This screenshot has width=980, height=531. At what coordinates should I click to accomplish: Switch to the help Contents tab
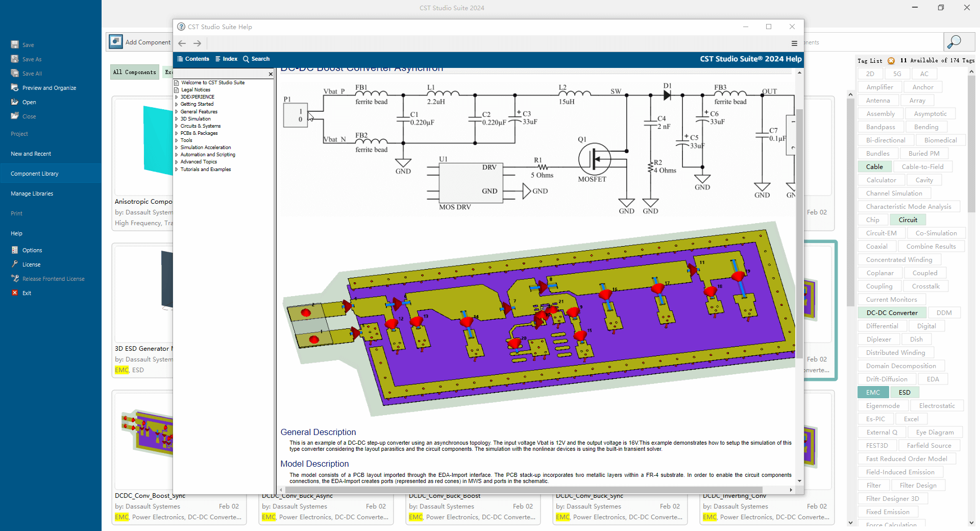pyautogui.click(x=193, y=59)
